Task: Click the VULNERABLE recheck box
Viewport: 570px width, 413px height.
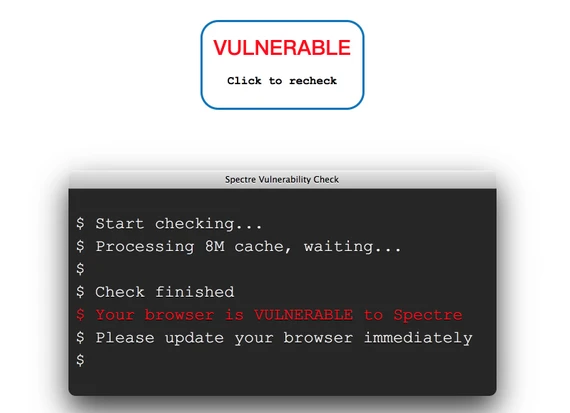Action: pyautogui.click(x=282, y=65)
